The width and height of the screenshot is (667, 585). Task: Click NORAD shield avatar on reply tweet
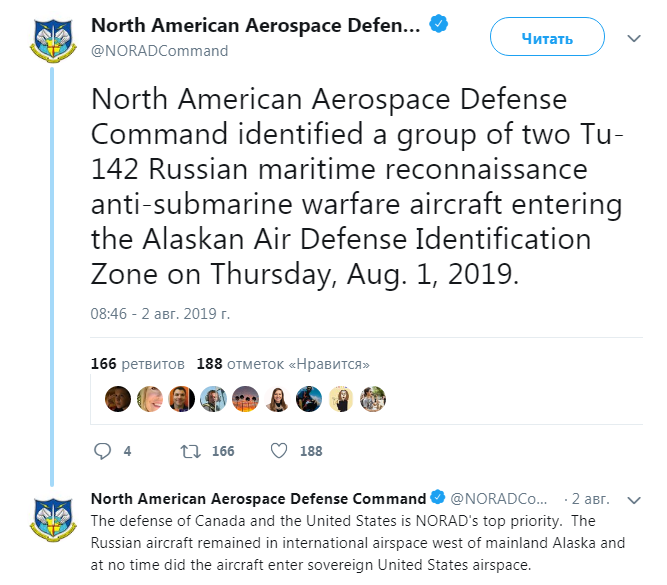(x=53, y=520)
